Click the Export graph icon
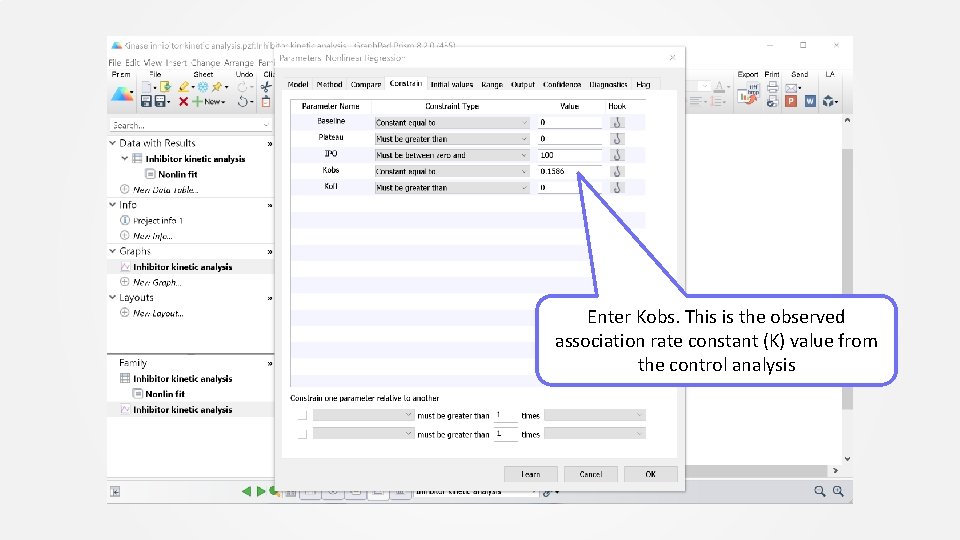960x540 pixels. (748, 94)
